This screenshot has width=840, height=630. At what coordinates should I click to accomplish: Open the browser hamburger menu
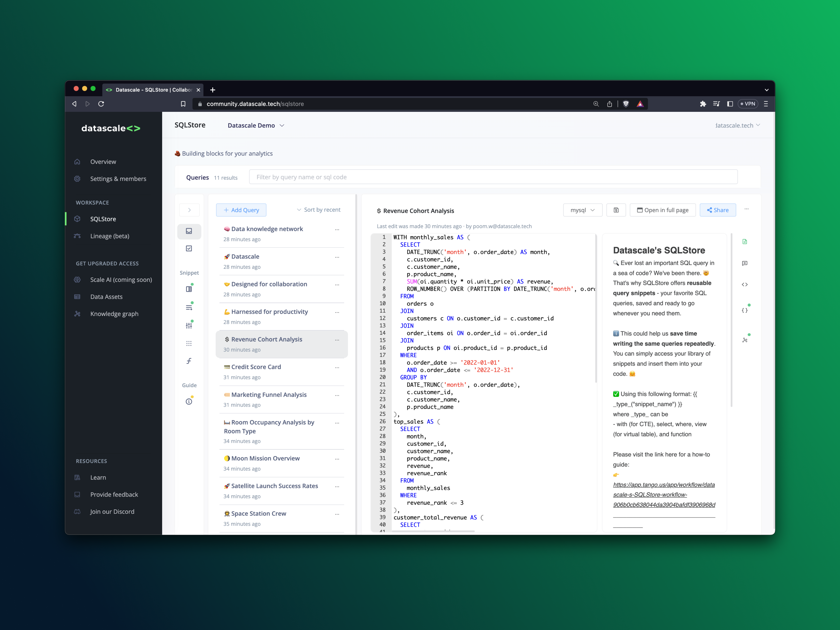[x=766, y=104]
